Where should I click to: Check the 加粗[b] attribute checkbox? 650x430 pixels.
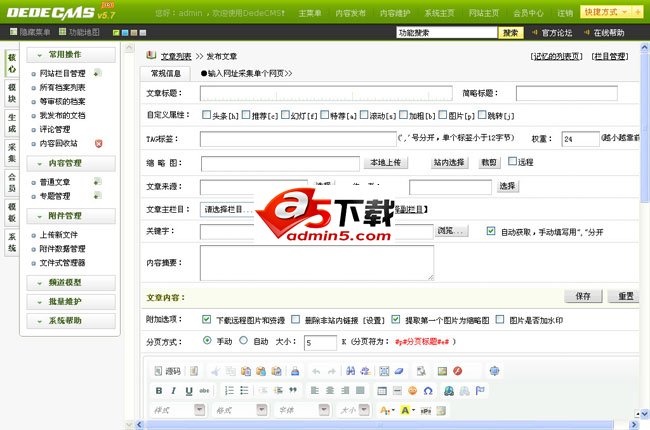[403, 114]
